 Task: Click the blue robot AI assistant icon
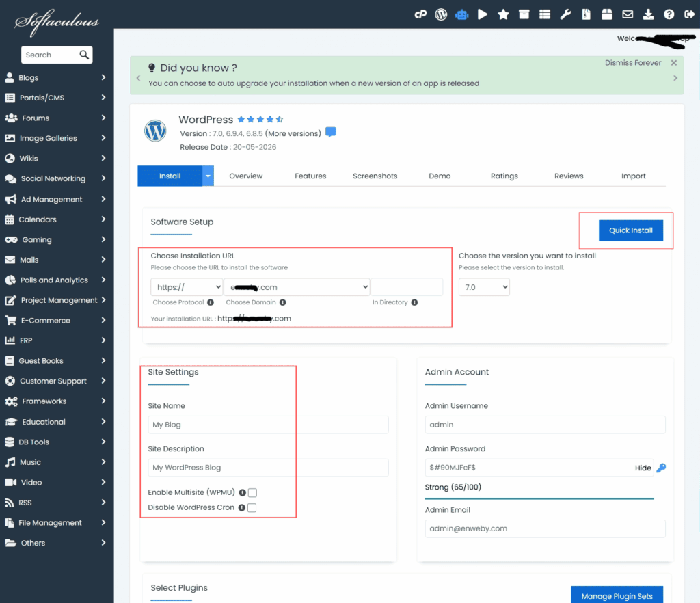click(x=461, y=15)
